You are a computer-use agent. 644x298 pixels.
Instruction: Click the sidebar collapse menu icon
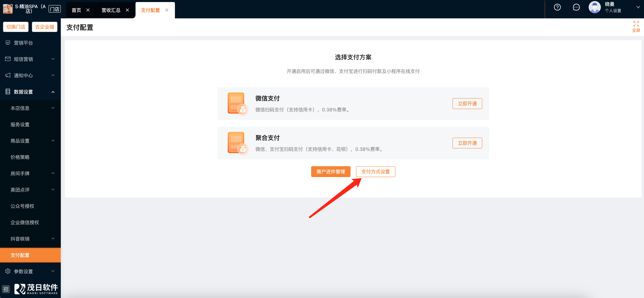(x=6, y=289)
